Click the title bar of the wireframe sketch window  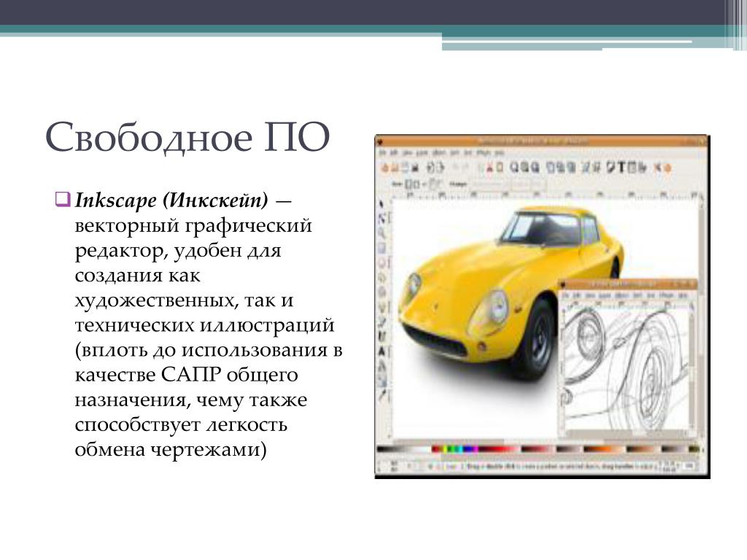tap(628, 284)
